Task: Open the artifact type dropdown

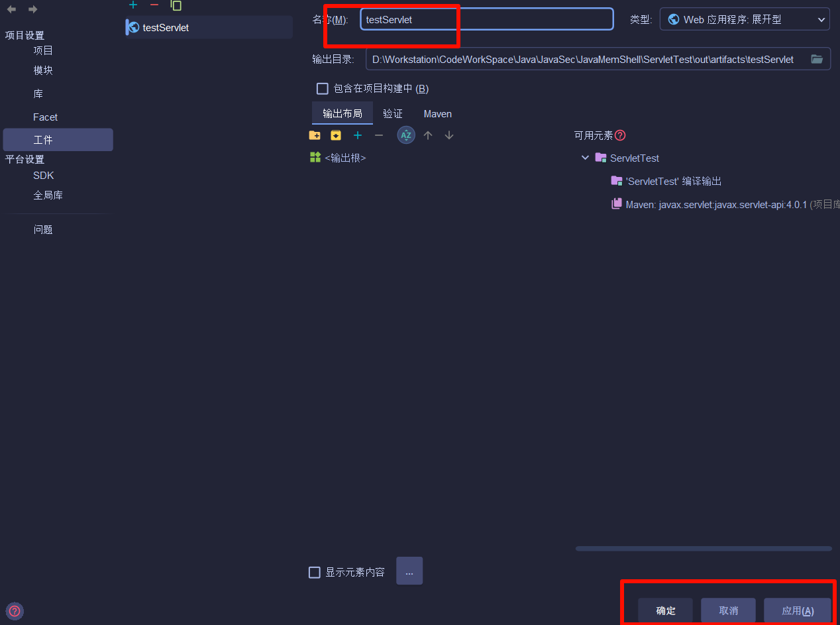Action: tap(745, 19)
